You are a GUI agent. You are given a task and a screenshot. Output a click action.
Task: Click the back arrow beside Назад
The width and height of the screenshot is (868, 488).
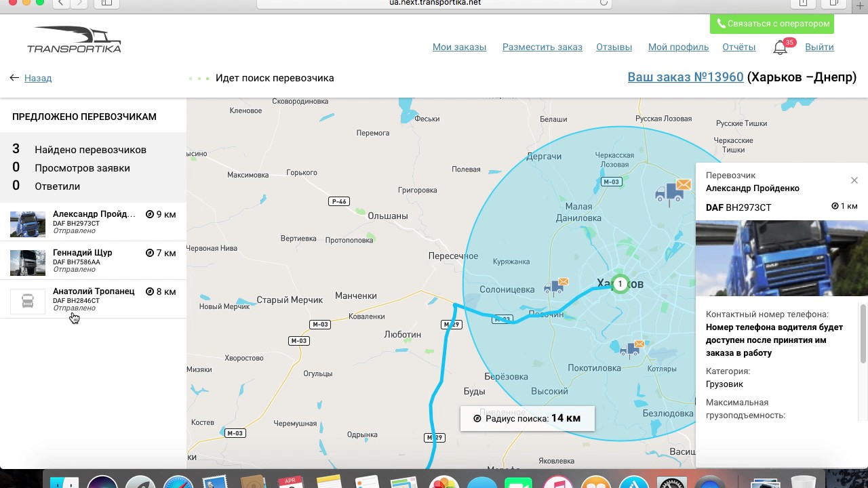click(x=14, y=78)
